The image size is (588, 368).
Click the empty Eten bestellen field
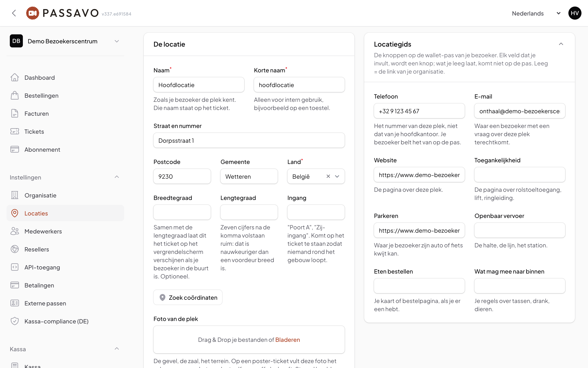tap(419, 286)
